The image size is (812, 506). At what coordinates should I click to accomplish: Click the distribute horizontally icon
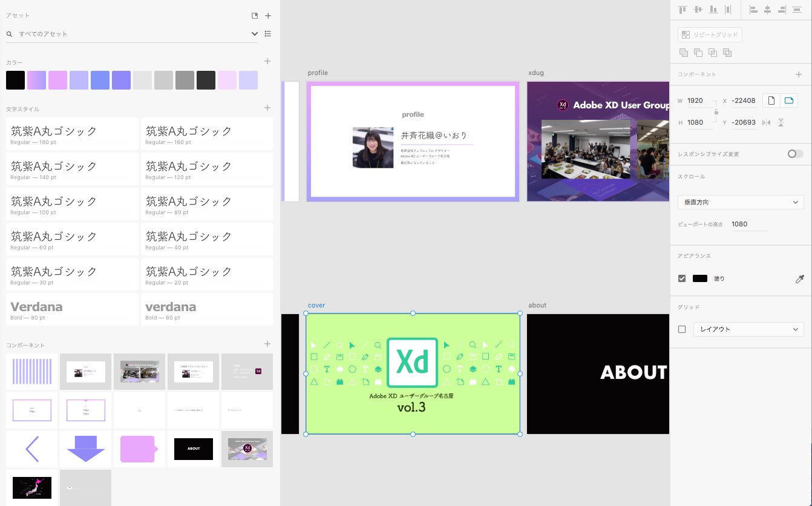(728, 10)
